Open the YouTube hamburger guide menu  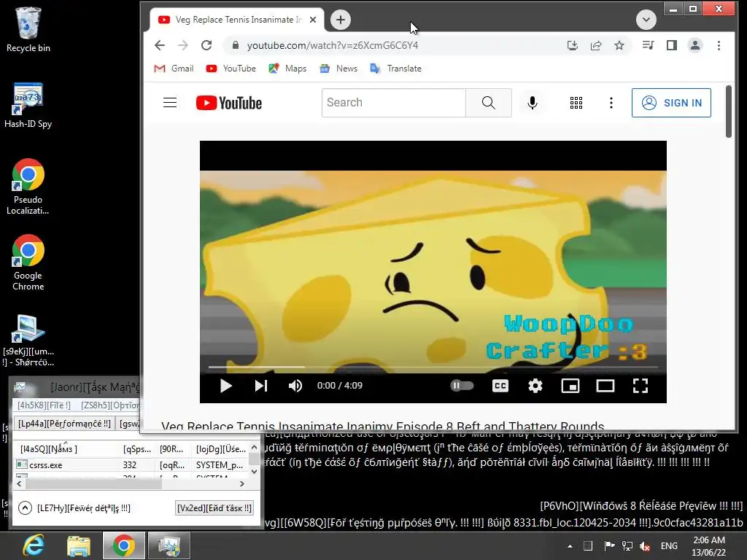point(170,103)
